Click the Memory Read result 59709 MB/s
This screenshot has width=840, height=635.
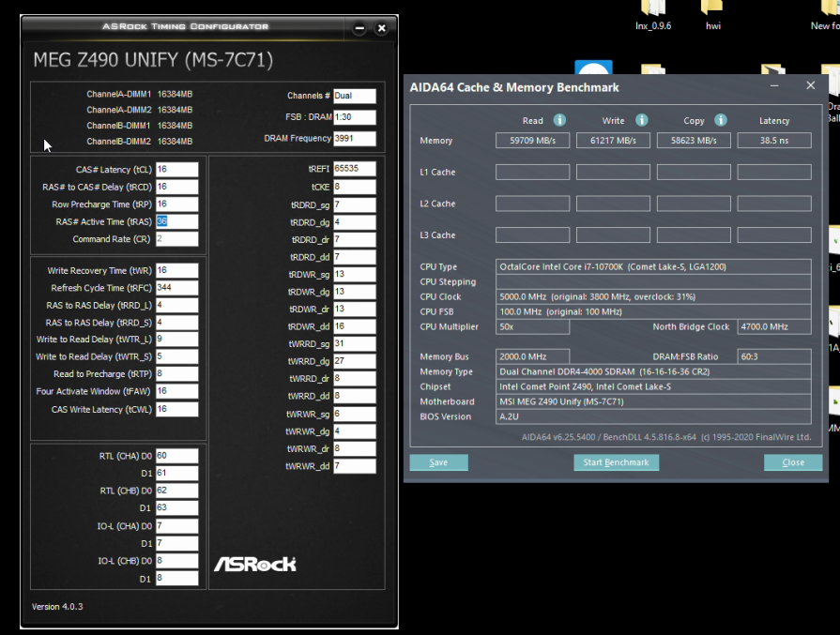coord(532,141)
